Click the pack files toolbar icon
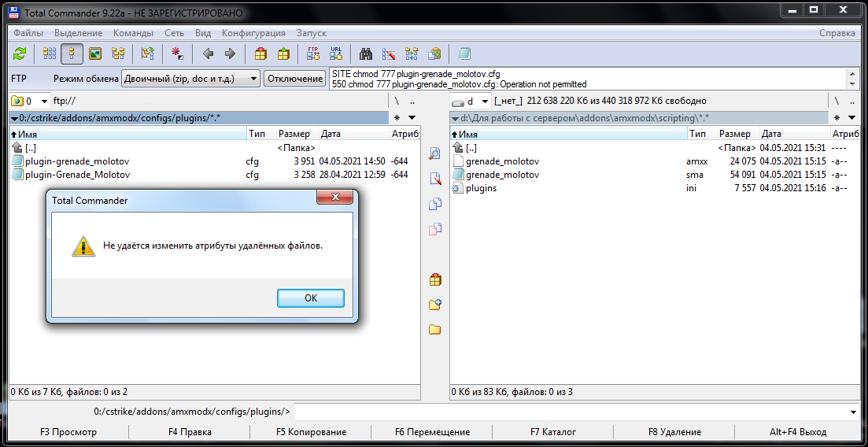This screenshot has height=447, width=868. 260,54
